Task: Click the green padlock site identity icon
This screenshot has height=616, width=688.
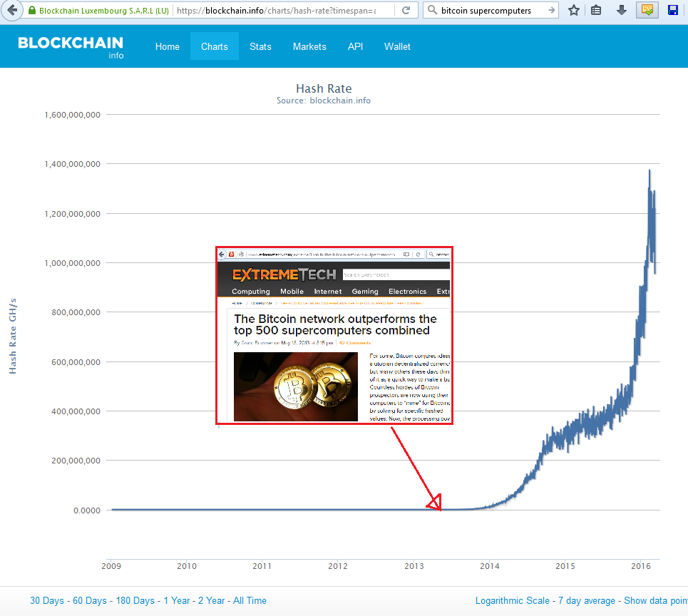Action: [32, 11]
